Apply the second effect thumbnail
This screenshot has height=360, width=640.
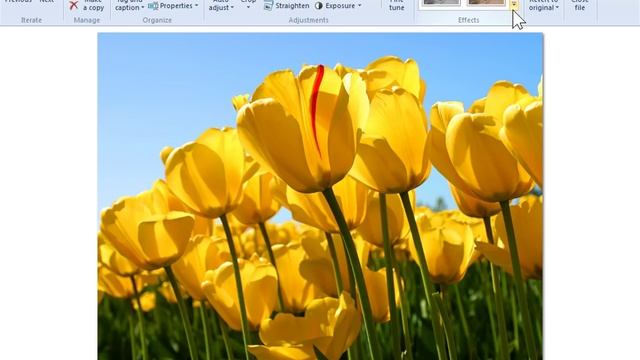pyautogui.click(x=486, y=3)
